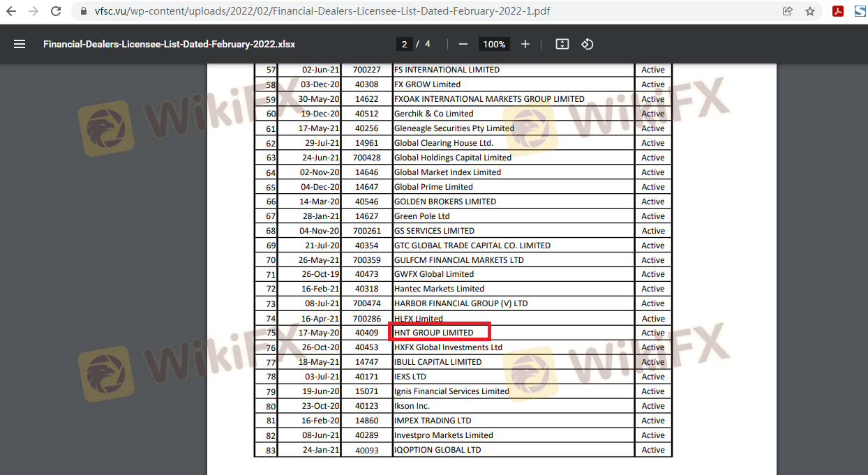Click the blue S browser extension icon

(x=860, y=11)
